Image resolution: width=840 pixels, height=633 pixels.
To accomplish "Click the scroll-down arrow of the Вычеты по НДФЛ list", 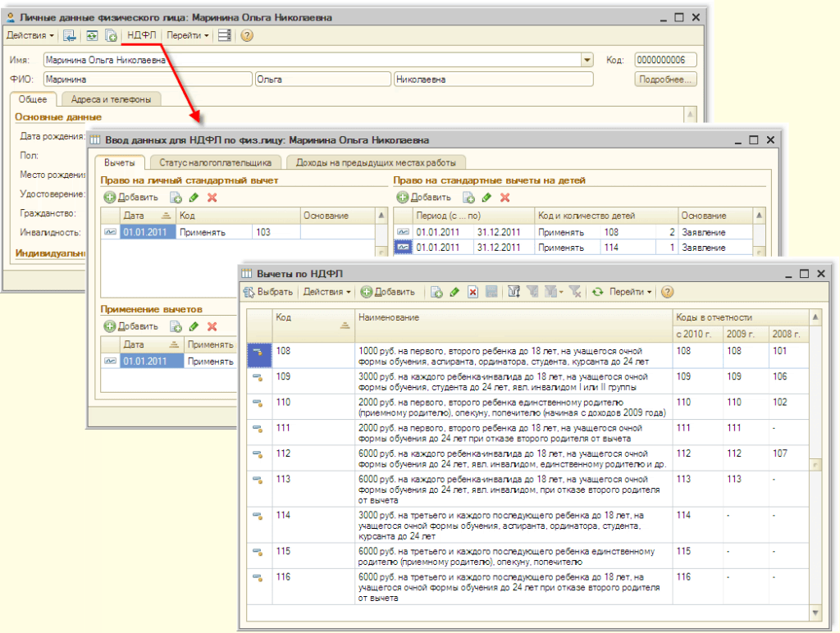I will click(815, 613).
